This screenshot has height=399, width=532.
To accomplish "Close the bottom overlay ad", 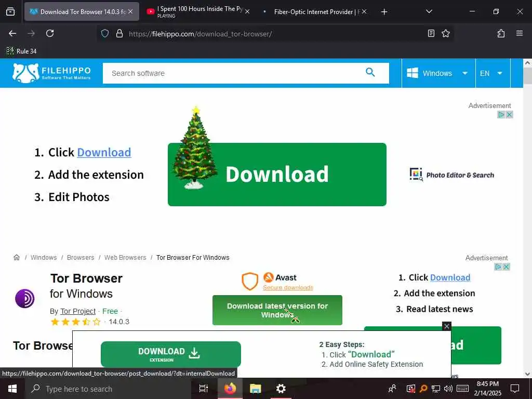I will point(447,326).
